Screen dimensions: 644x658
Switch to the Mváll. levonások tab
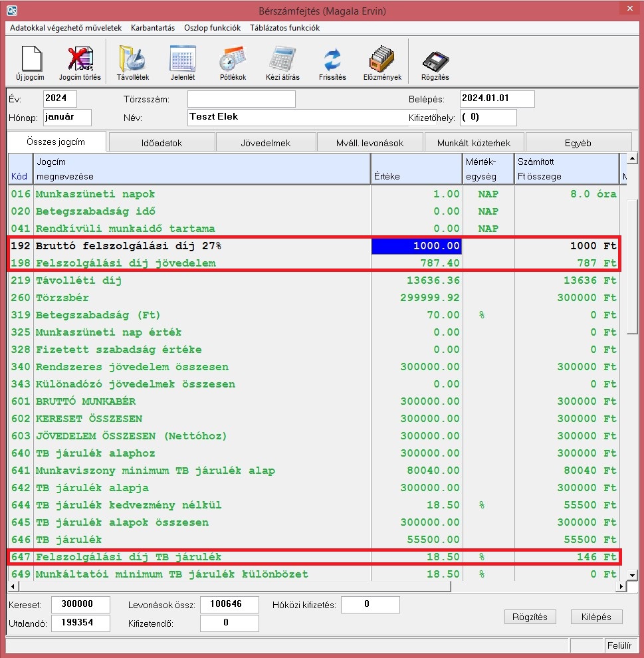[x=370, y=143]
